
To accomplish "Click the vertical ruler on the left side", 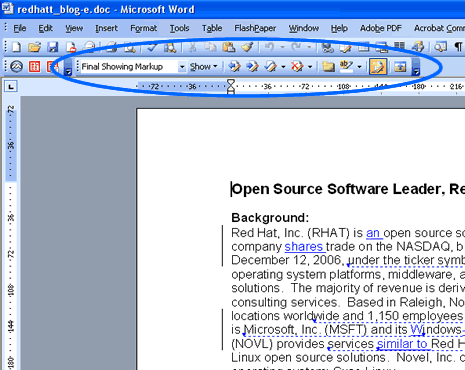I will 11,233.
